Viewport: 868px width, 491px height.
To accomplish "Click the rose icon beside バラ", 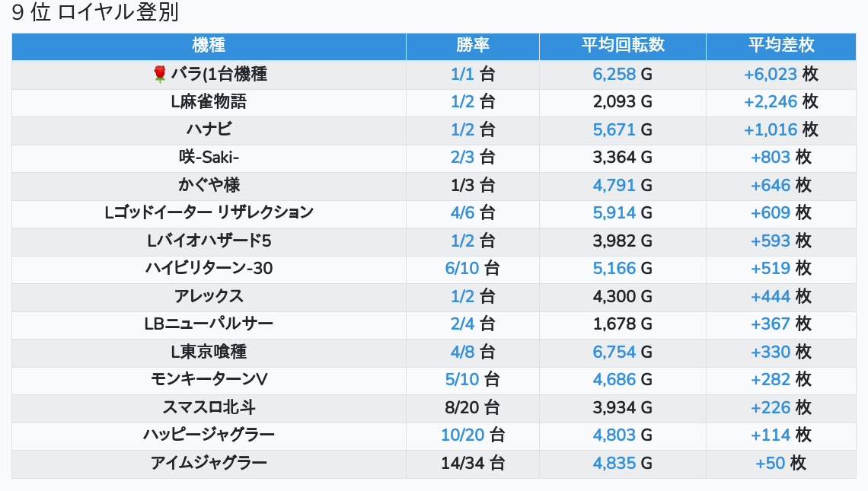I will [x=159, y=74].
